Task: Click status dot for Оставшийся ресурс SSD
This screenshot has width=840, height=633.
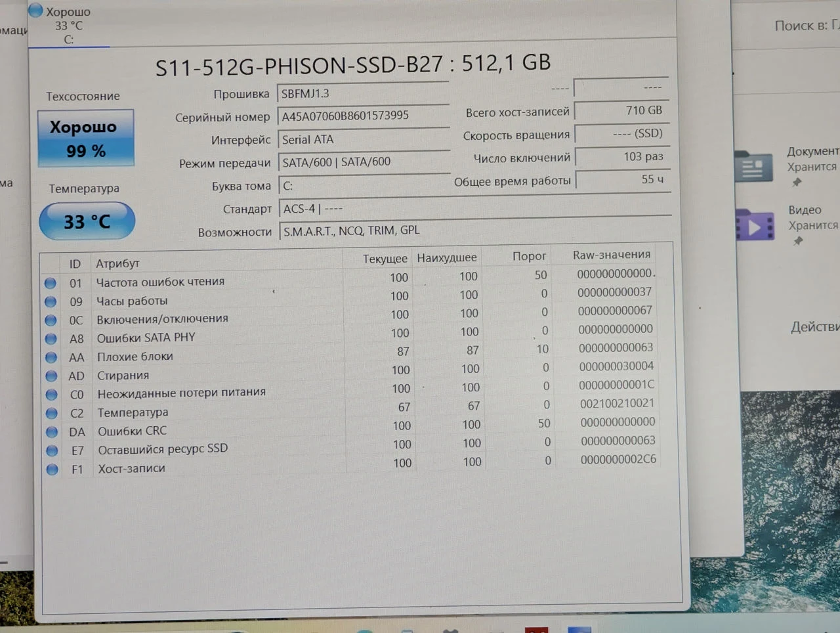Action: (52, 451)
